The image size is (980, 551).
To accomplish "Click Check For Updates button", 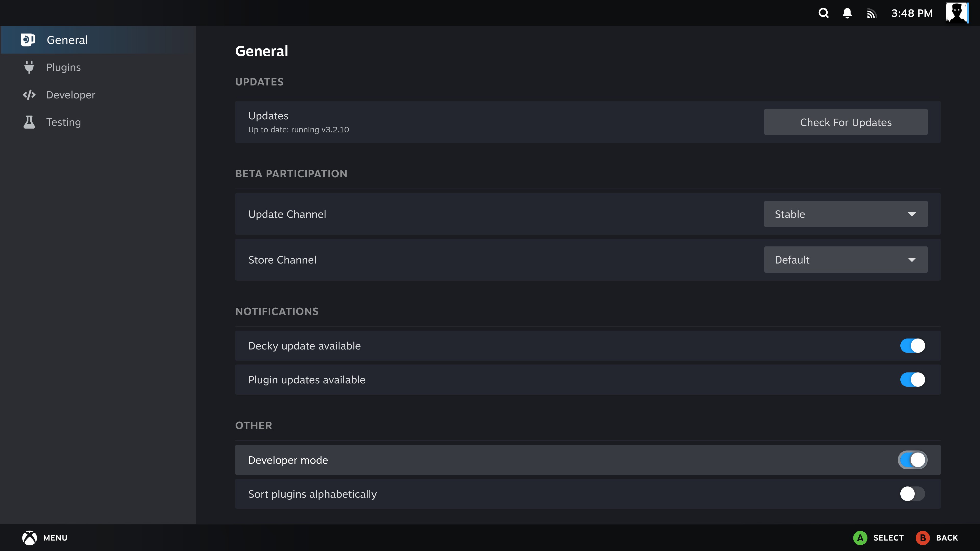I will (x=846, y=122).
